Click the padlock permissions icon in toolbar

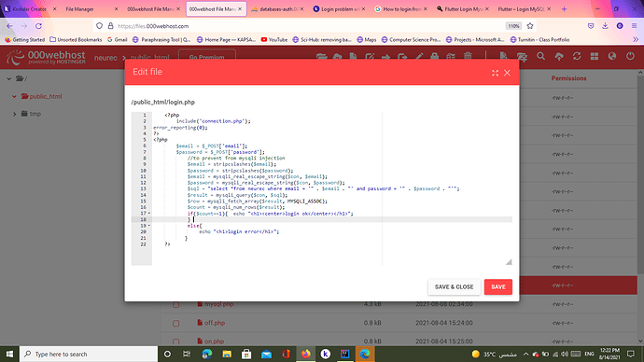pyautogui.click(x=434, y=57)
